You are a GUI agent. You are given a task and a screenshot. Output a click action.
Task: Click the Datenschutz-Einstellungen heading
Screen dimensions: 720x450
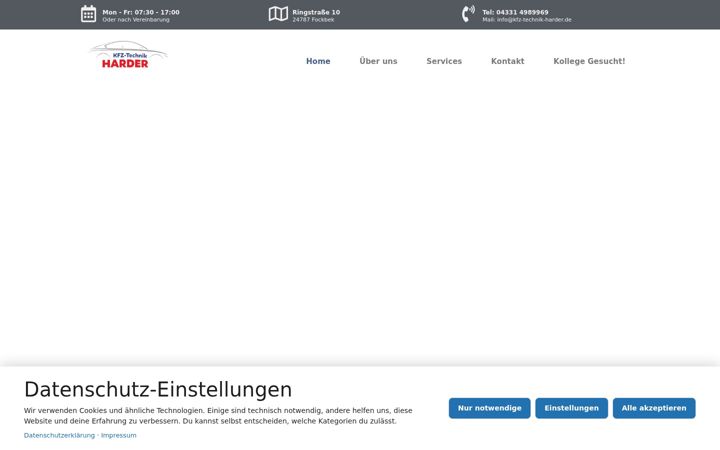(x=158, y=389)
